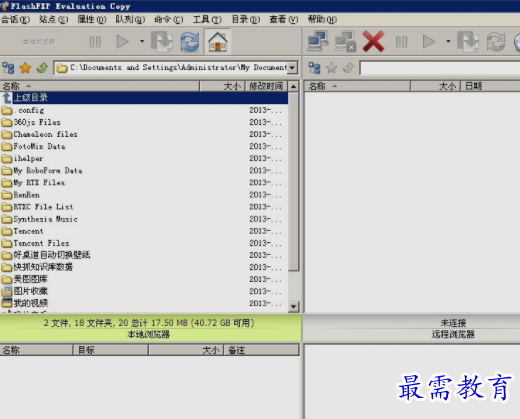
Task: Click the remote connect computers icon
Action: click(x=318, y=41)
